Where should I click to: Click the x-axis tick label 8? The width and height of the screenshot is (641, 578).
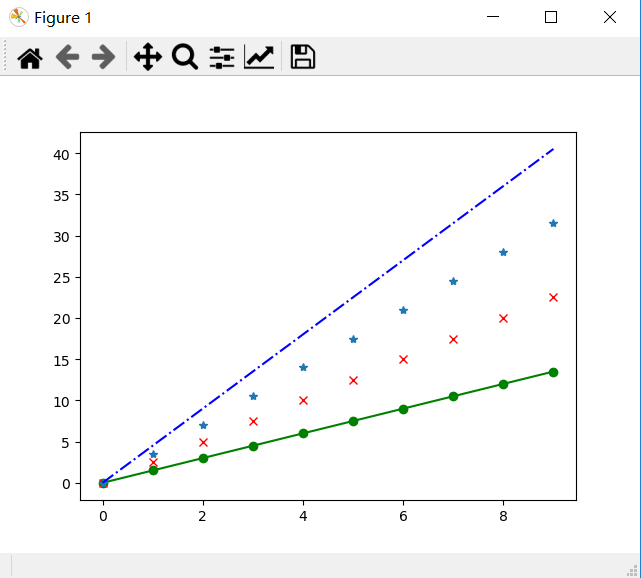tap(503, 516)
